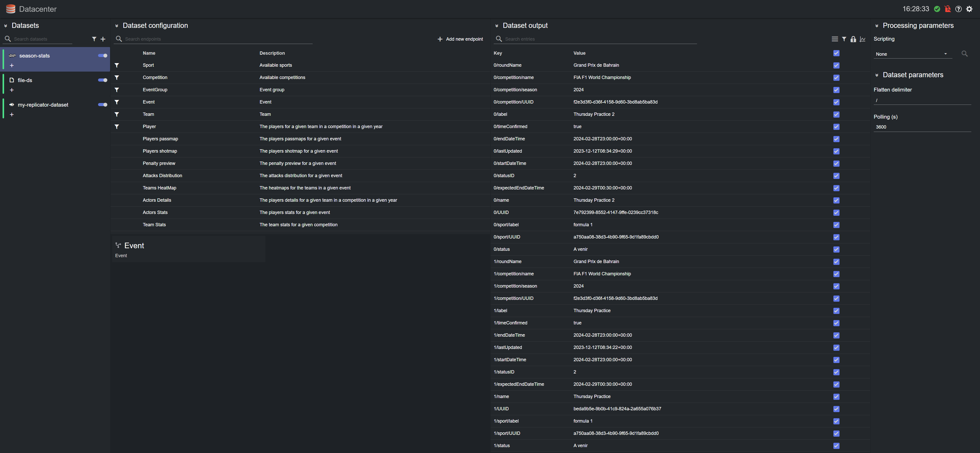Open settings gear in top bar
This screenshot has height=453, width=980.
click(x=969, y=9)
